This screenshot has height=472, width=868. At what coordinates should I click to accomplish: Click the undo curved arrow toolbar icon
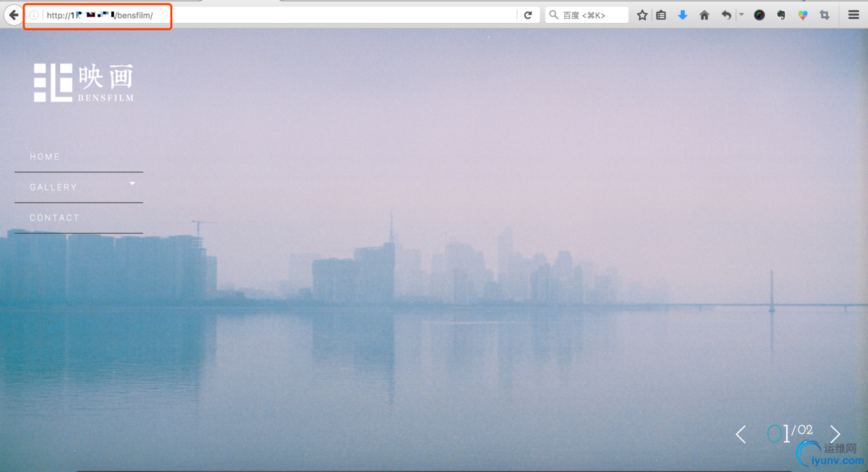726,15
